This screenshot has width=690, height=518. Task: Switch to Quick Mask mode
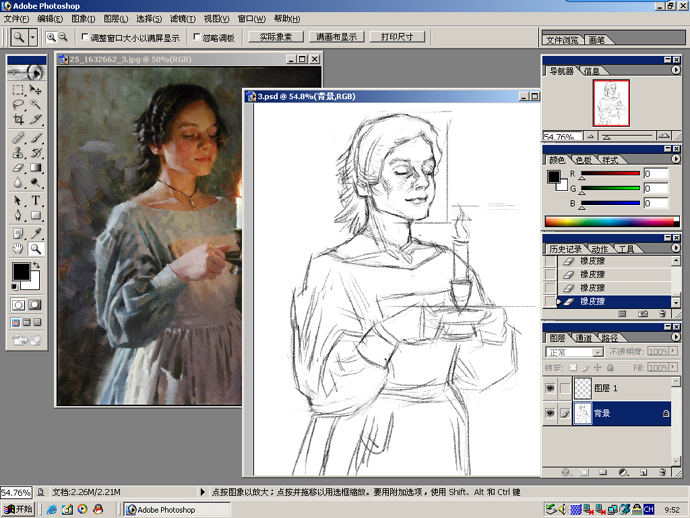pyautogui.click(x=35, y=305)
